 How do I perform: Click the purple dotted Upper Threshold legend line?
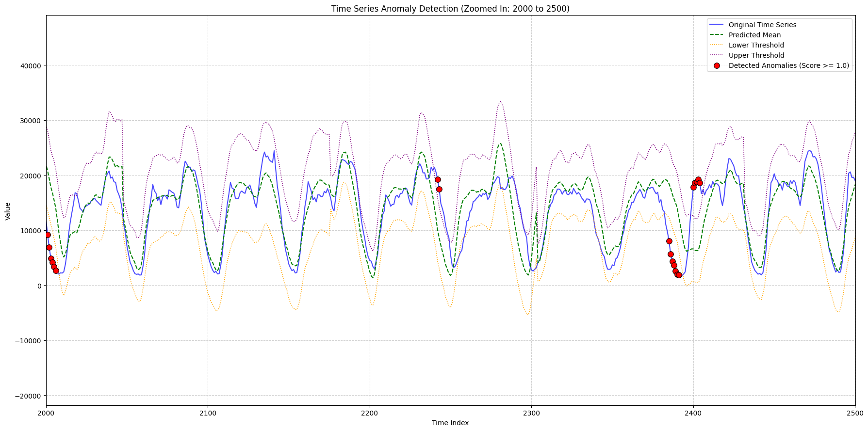717,55
